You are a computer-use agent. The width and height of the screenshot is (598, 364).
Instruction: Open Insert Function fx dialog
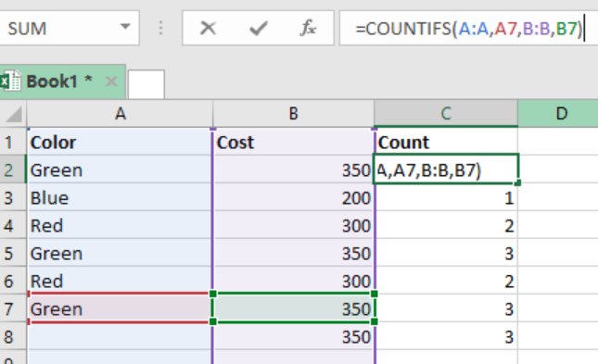tap(308, 28)
